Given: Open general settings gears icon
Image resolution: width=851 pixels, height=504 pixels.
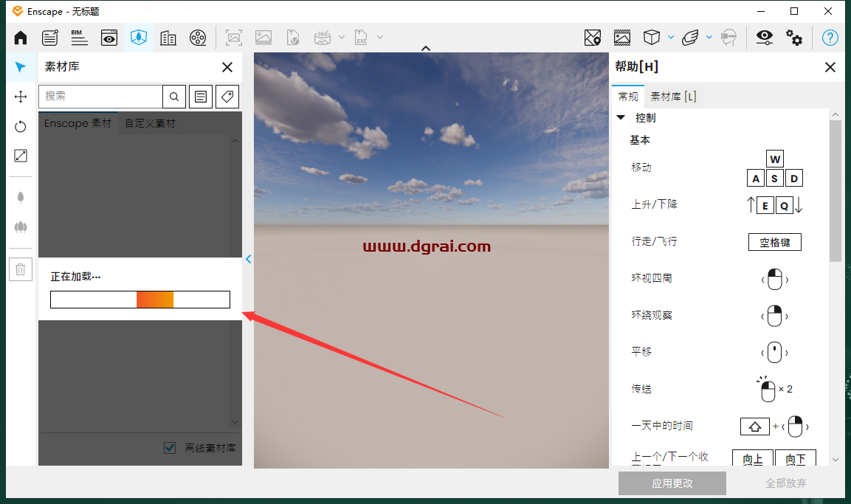Looking at the screenshot, I should click(x=794, y=38).
